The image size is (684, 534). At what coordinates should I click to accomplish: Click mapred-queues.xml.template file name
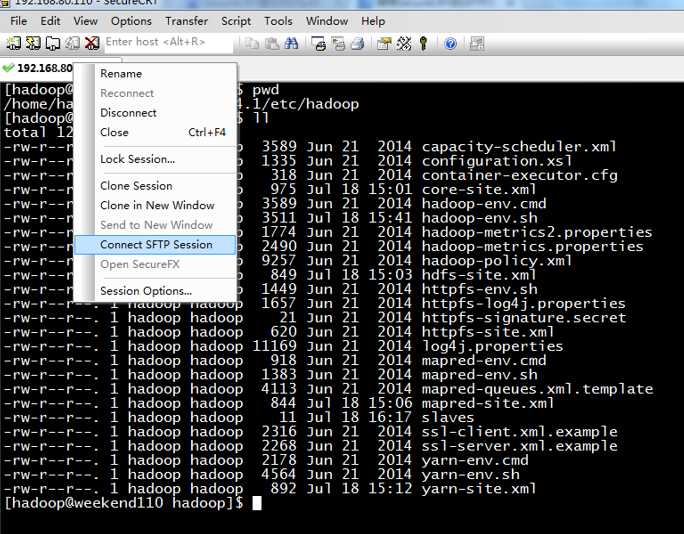537,389
